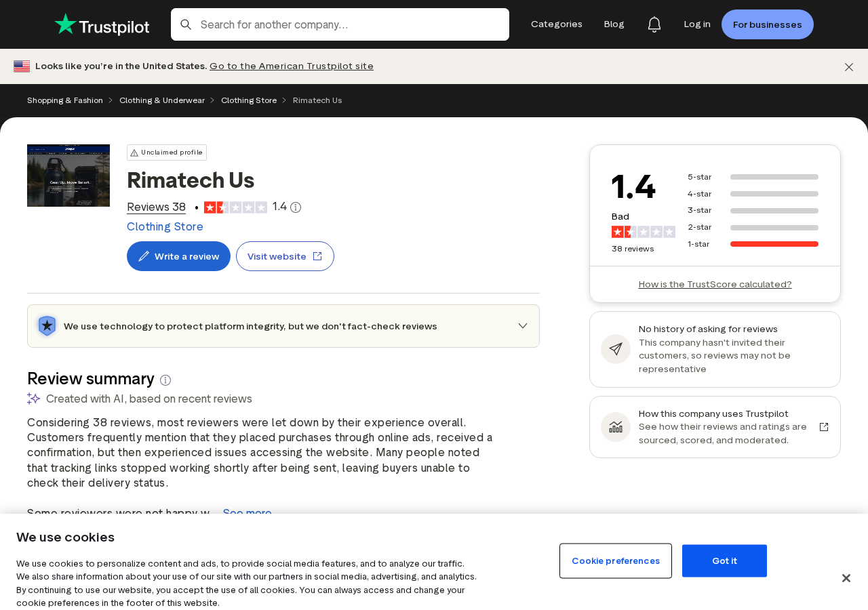Click the AI sparkle icon
Image resolution: width=868 pixels, height=610 pixels.
(34, 399)
